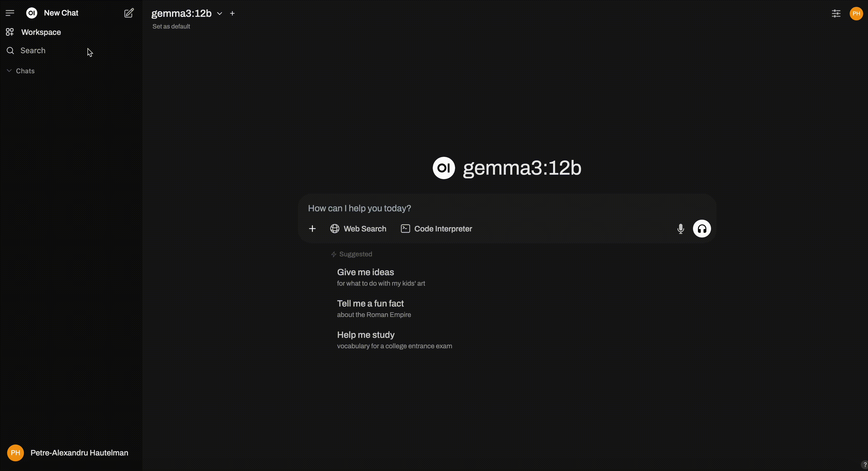The height and width of the screenshot is (471, 868).
Task: Toggle Web Search on
Action: coord(358,229)
